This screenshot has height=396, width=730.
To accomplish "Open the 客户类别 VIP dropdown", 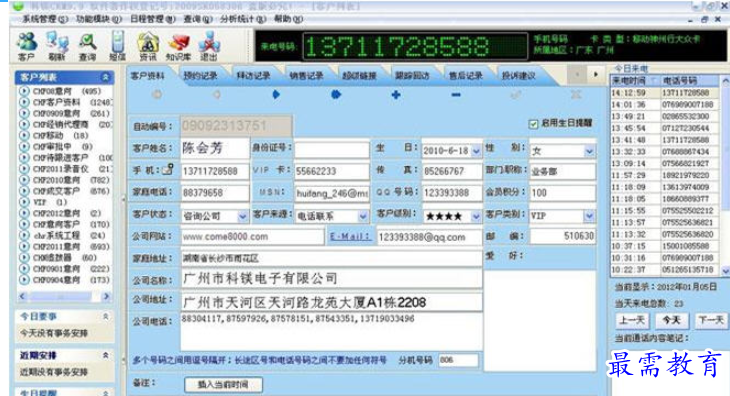I will pyautogui.click(x=589, y=216).
